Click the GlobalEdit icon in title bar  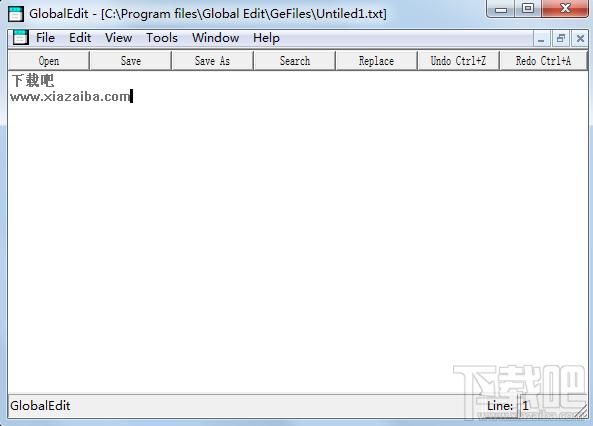coord(16,14)
